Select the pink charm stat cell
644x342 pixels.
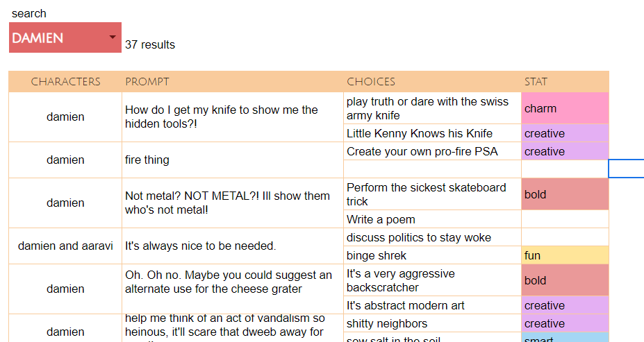[x=565, y=109]
